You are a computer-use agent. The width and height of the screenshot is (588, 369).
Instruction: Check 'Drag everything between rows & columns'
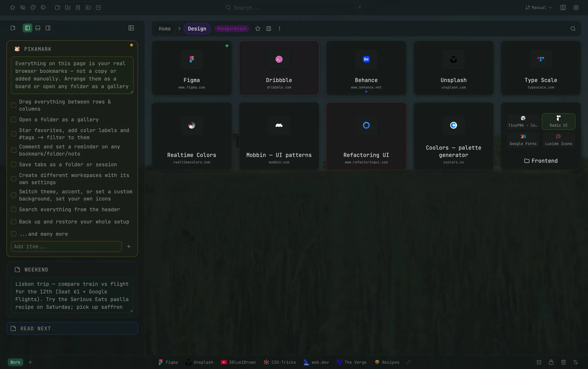[14, 105]
